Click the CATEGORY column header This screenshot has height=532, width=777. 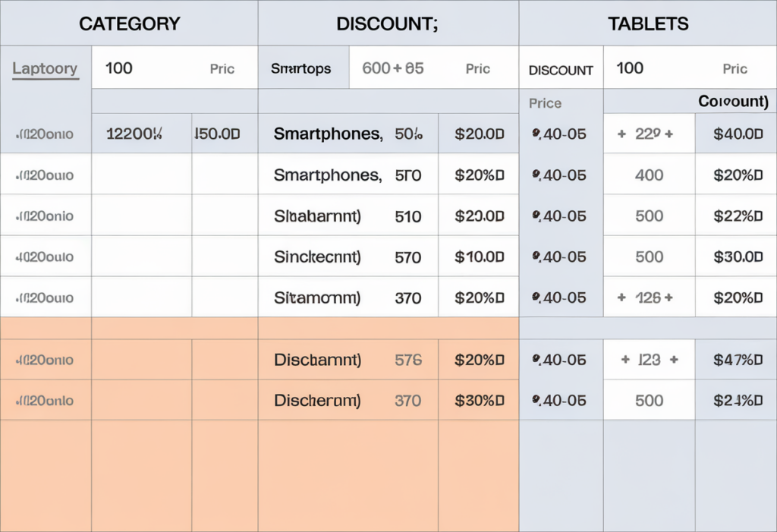[130, 24]
